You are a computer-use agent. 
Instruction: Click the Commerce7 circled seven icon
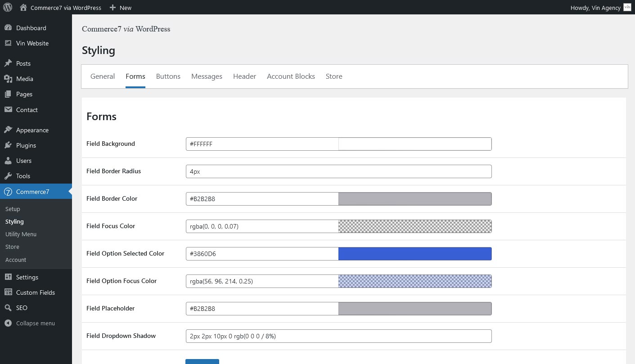pos(8,192)
